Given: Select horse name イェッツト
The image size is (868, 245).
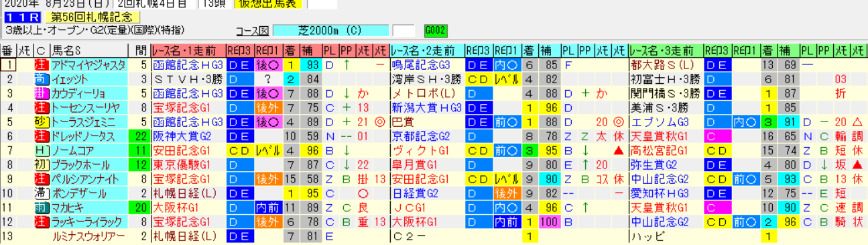Looking at the screenshot, I should tap(89, 79).
